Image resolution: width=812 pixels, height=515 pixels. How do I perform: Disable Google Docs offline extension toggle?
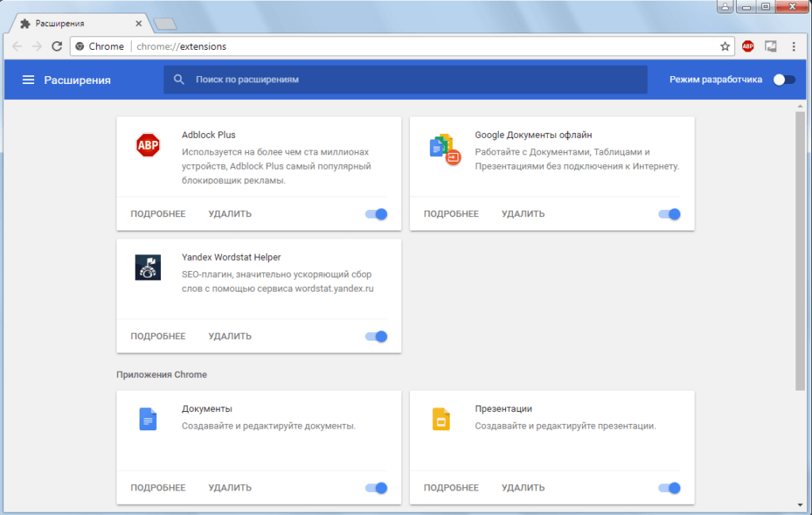pyautogui.click(x=670, y=214)
